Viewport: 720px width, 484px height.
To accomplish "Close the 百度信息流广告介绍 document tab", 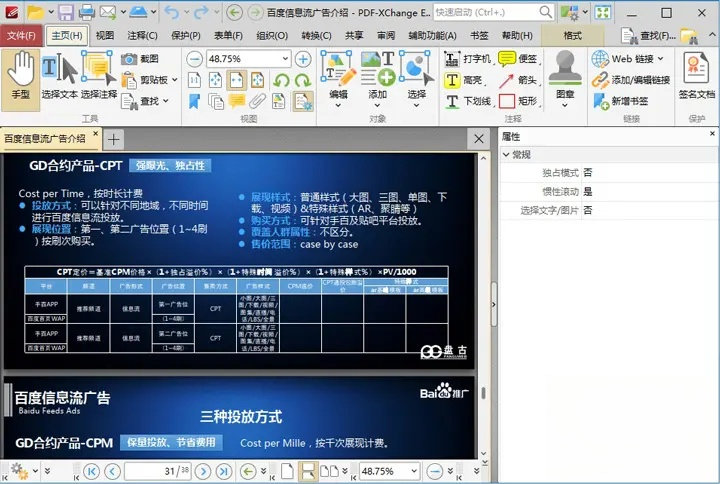I will [x=96, y=134].
